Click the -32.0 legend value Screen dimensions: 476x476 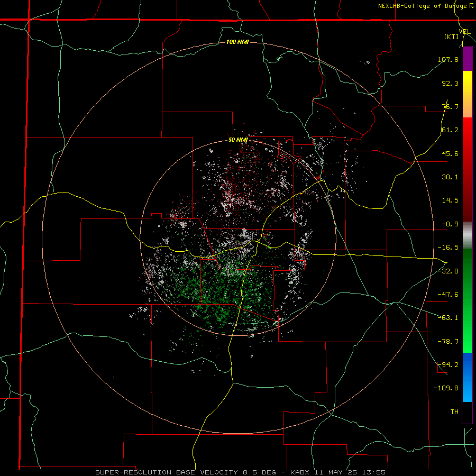(448, 271)
